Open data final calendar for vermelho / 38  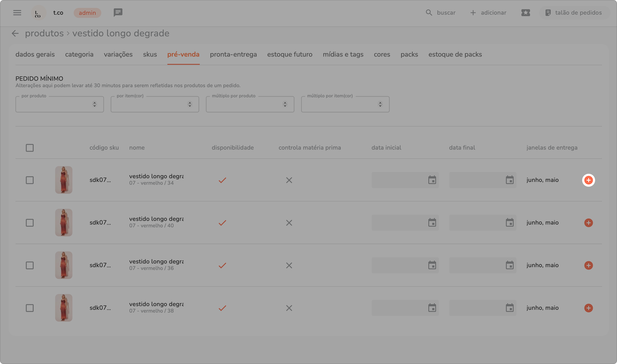[x=509, y=308]
